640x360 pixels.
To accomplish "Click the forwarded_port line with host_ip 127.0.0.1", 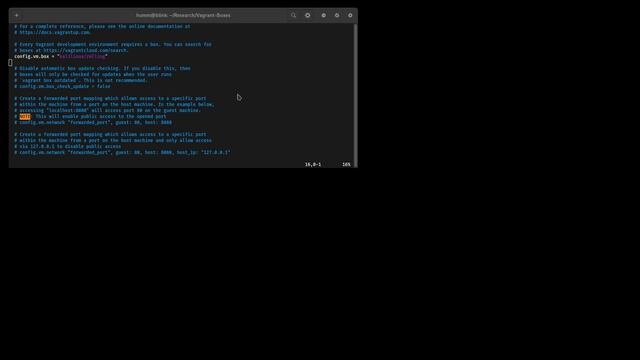I will pos(122,152).
